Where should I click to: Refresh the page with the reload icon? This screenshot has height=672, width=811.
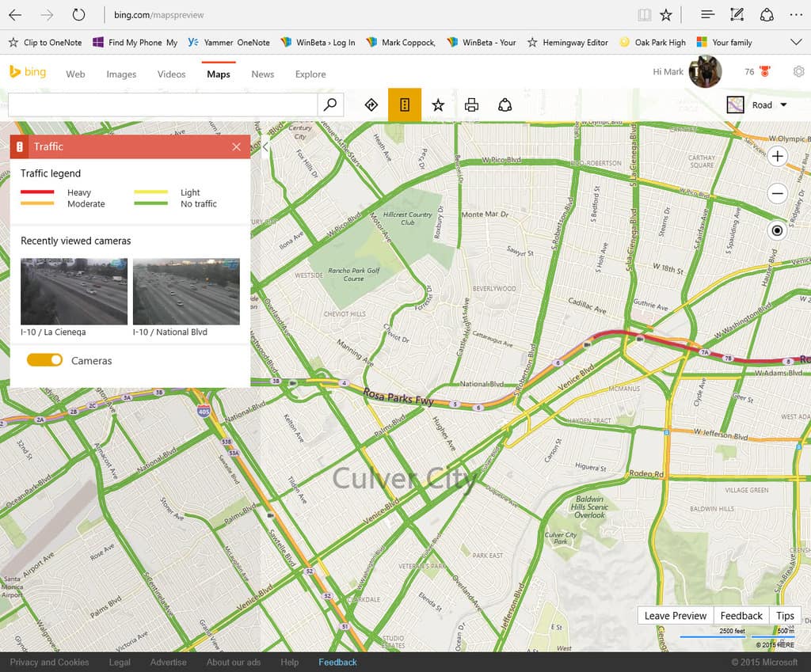(78, 15)
